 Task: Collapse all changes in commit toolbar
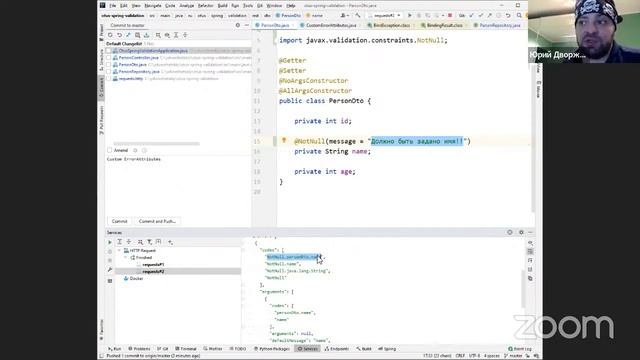185,35
